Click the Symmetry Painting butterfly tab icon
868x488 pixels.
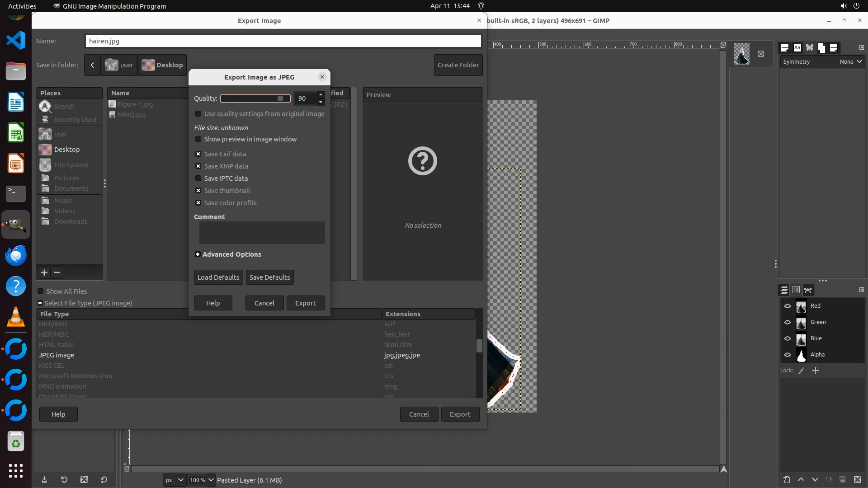tap(809, 47)
